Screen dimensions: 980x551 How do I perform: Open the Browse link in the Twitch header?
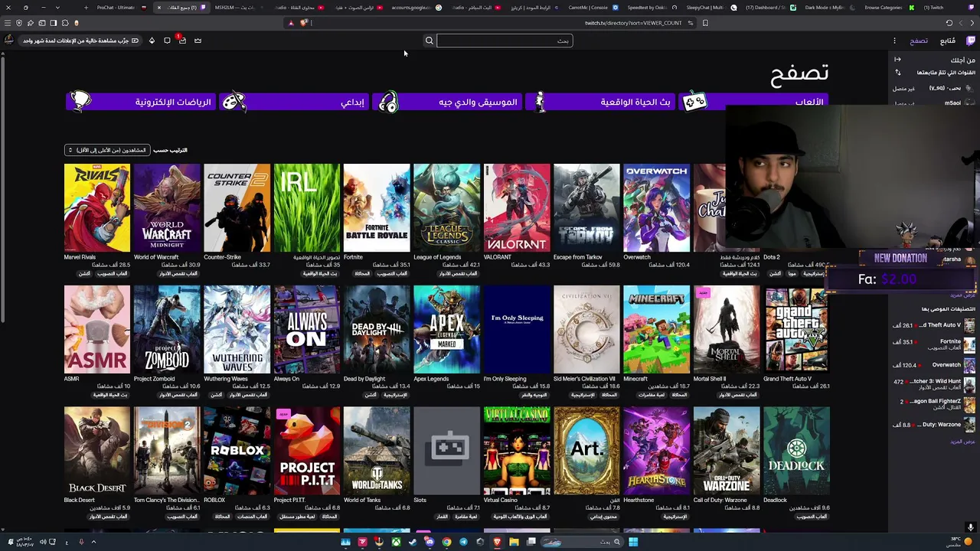click(919, 41)
